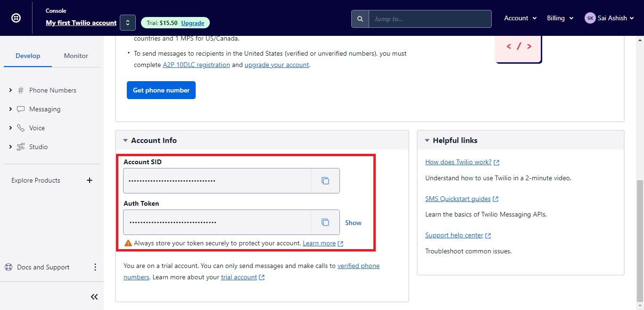Open the verified phone numbers link
The image size is (644, 310).
pyautogui.click(x=251, y=271)
